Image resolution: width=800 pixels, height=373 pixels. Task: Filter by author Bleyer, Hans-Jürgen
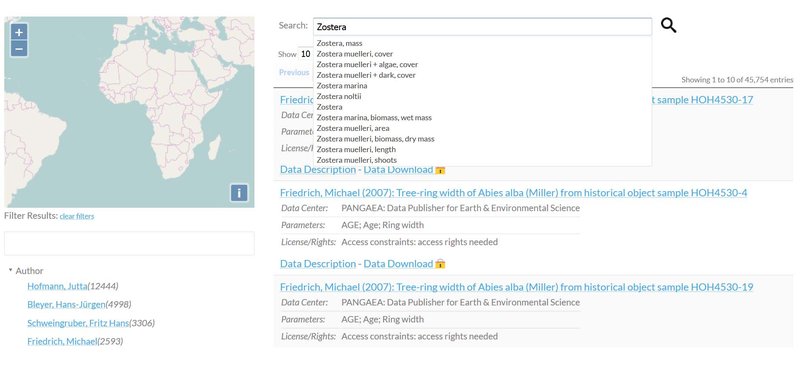(66, 305)
